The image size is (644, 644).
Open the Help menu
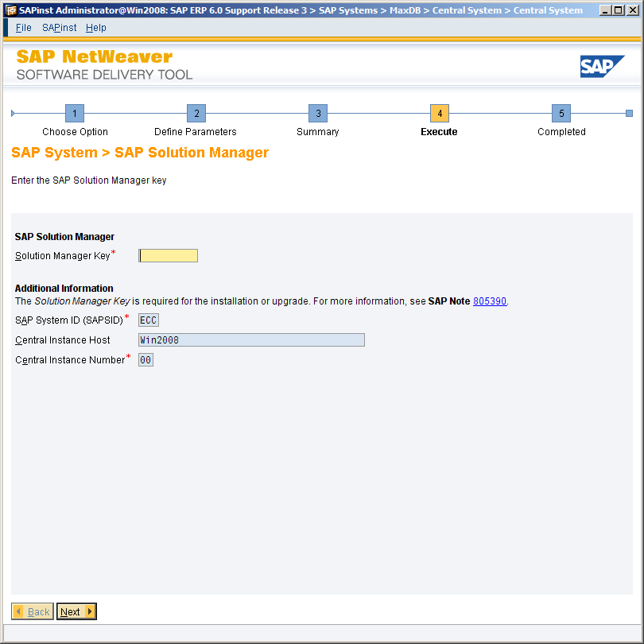click(95, 28)
